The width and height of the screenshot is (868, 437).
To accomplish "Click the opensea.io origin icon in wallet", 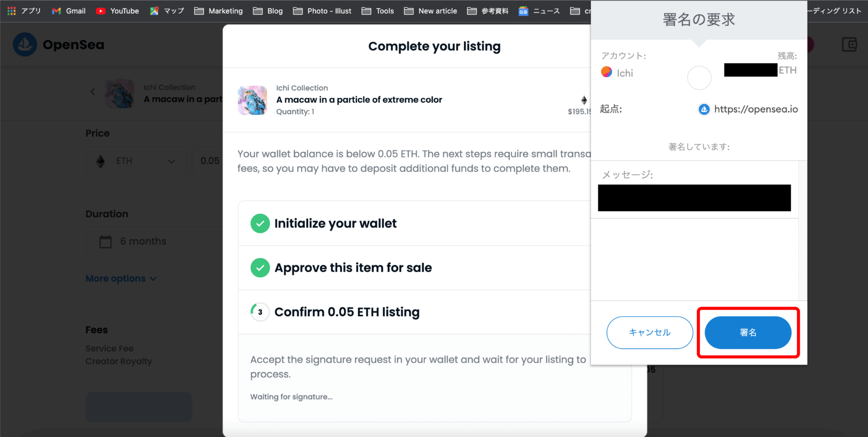I will click(x=704, y=109).
